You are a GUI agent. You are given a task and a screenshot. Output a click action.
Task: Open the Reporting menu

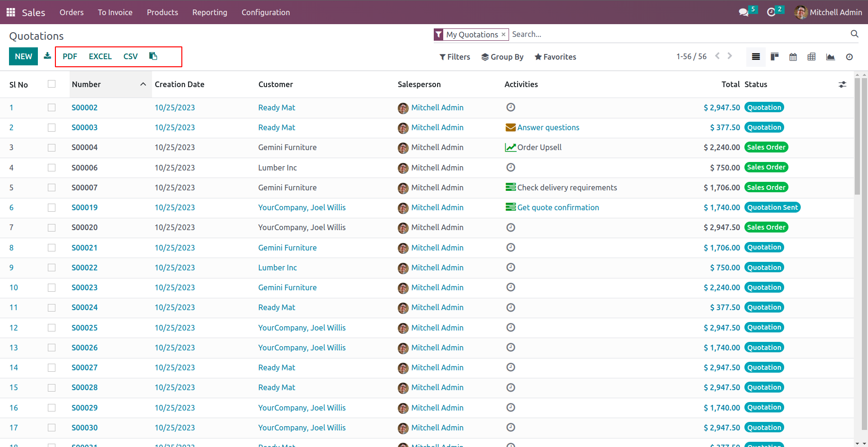coord(210,12)
